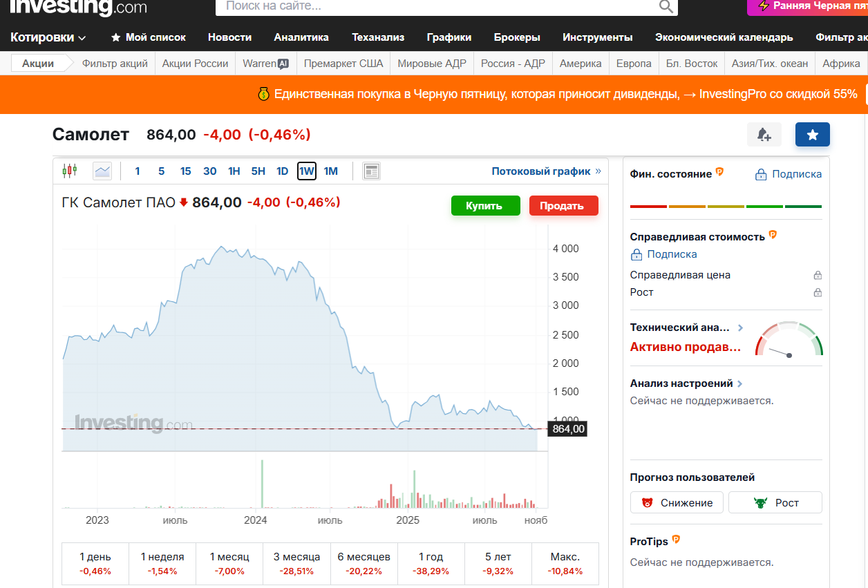
Task: Click the Ранняя Черная пятница banner button
Action: click(807, 6)
